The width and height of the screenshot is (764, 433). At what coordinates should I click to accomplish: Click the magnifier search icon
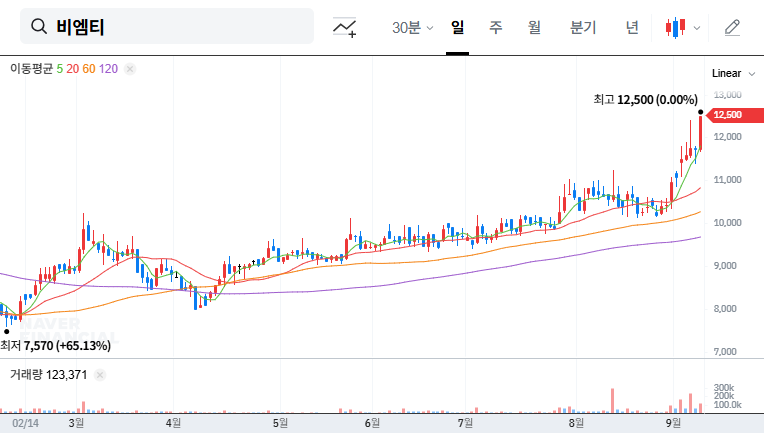coord(40,27)
